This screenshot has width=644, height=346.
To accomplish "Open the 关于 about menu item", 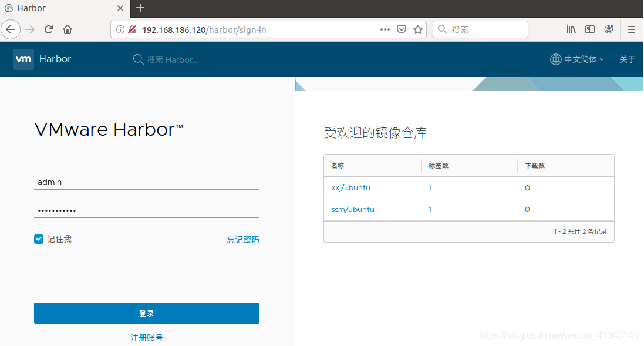I will [627, 59].
